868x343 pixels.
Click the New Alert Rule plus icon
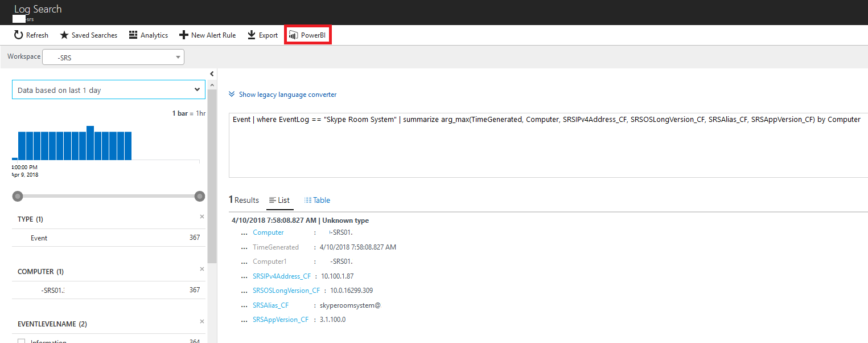coord(183,35)
